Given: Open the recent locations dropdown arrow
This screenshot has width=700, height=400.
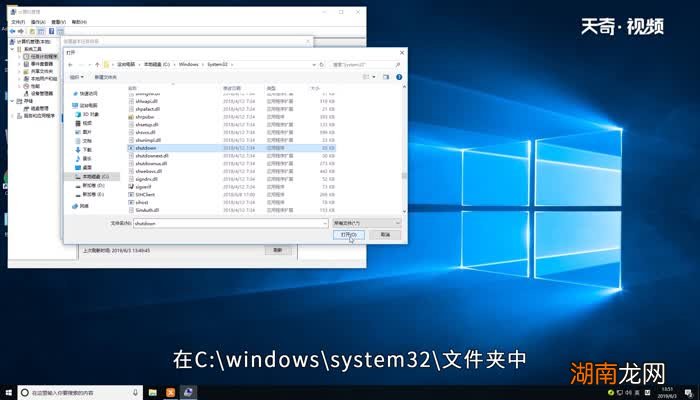Looking at the screenshot, I should pos(90,65).
